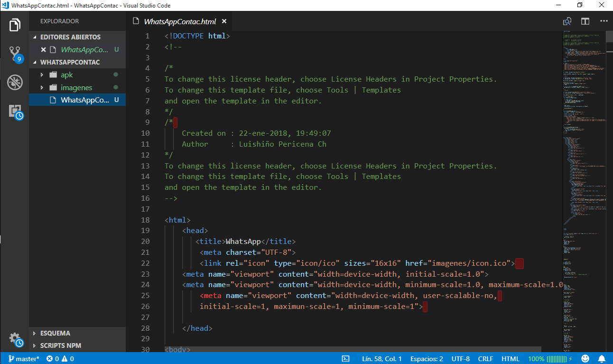The image size is (613, 364).
Task: Click the <html> tag on line 18
Action: (177, 220)
